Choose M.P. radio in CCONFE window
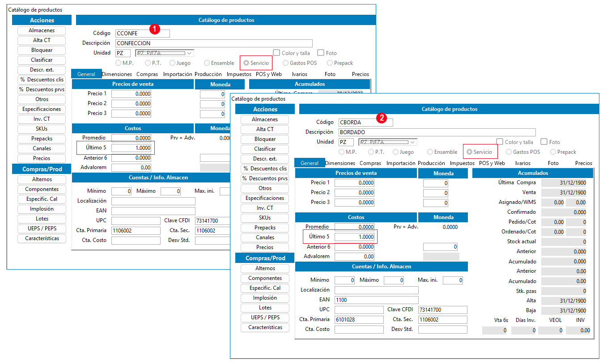The image size is (607, 364). [118, 63]
